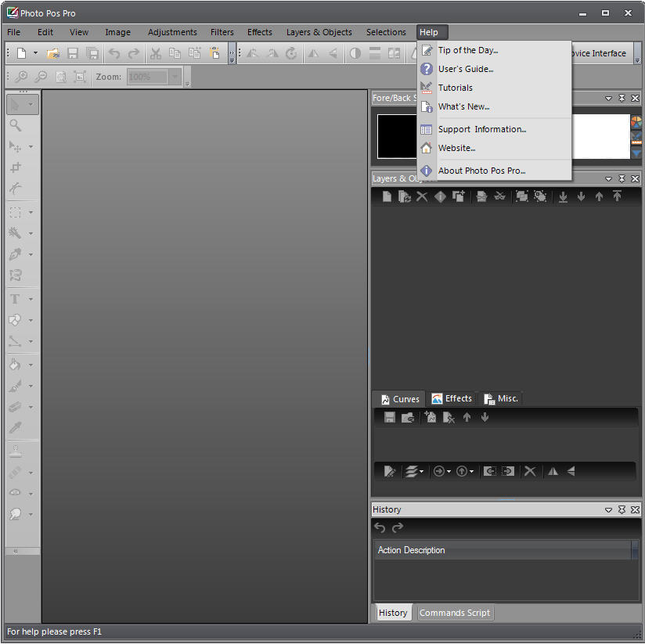Click the Zoom out magnifier icon
Screen dimensions: 645x644
click(x=41, y=77)
